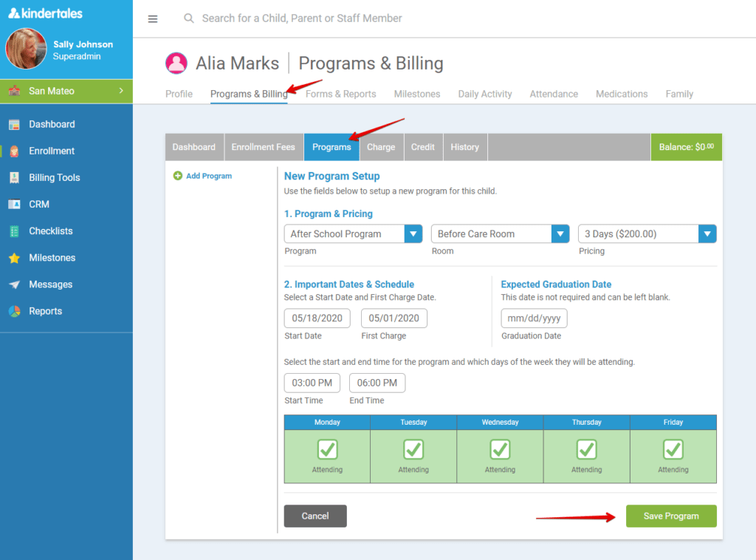Open the child's Attendance tab
The height and width of the screenshot is (560, 756).
(554, 94)
